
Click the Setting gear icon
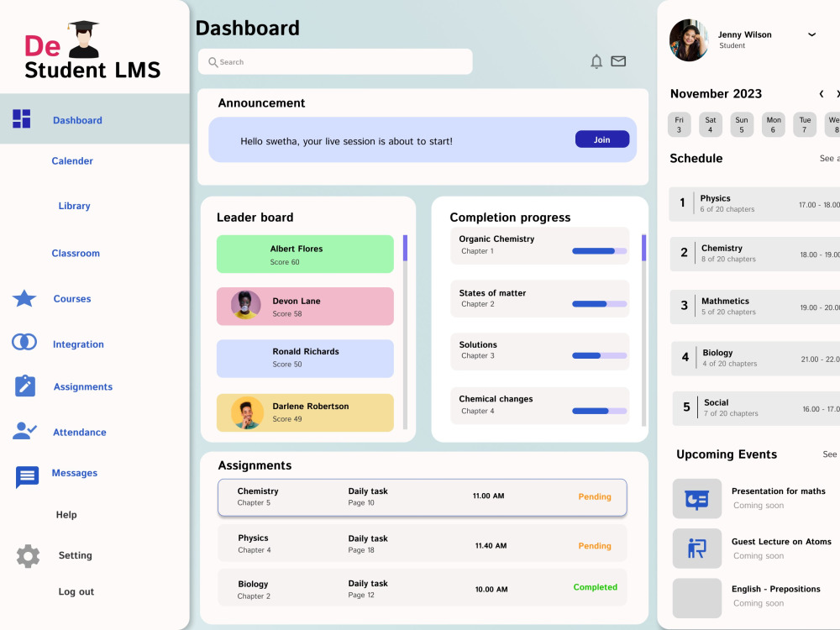pos(28,556)
